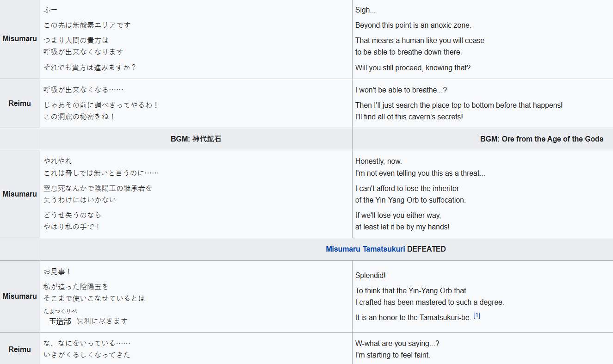The width and height of the screenshot is (613, 364).
Task: Click the line 'Beyond this point is an anoxic zone.'
Action: click(413, 25)
